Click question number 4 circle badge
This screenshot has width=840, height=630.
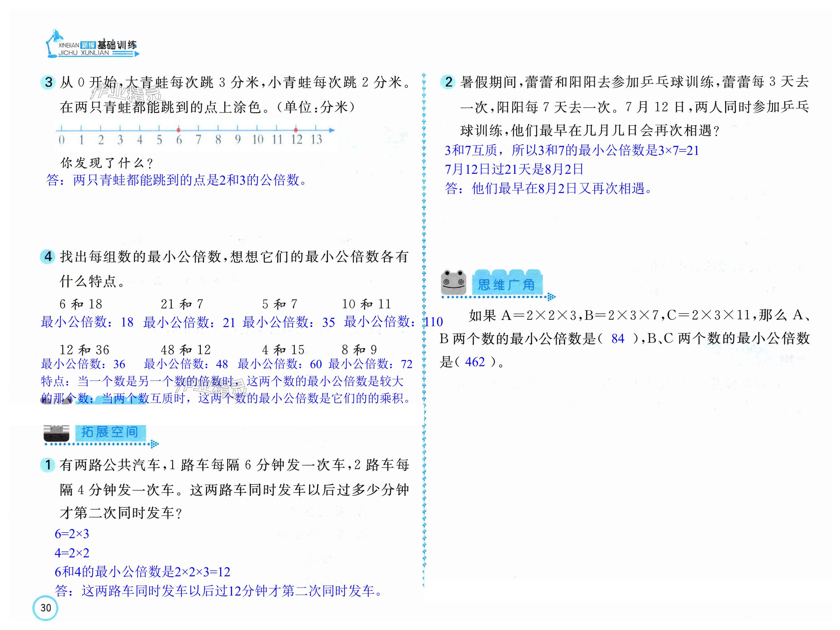coord(48,257)
